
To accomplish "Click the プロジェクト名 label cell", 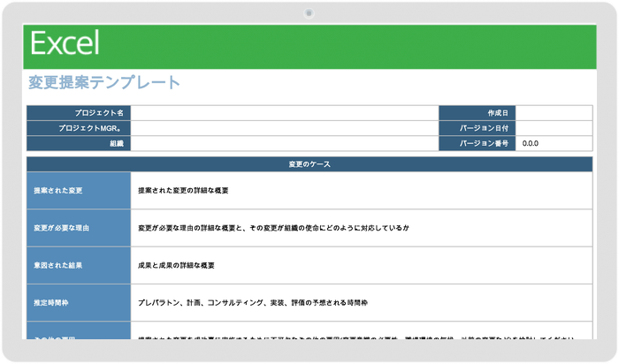I will 79,113.
